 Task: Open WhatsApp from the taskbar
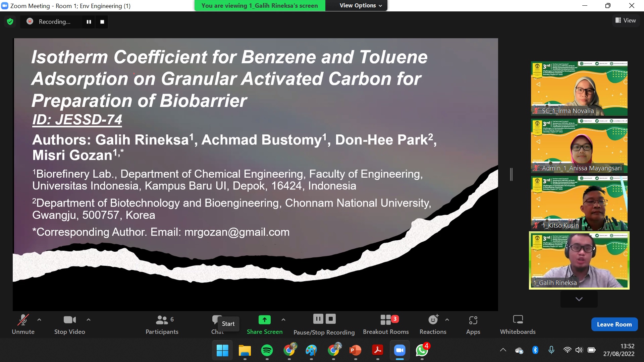pyautogui.click(x=422, y=351)
